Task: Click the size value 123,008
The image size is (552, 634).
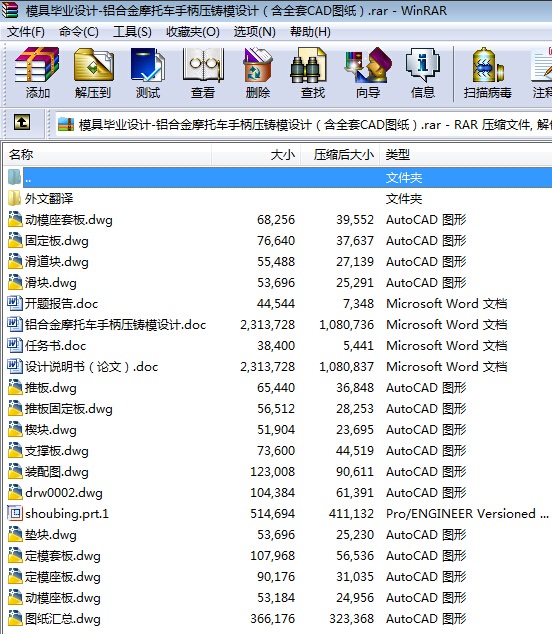Action: [273, 471]
